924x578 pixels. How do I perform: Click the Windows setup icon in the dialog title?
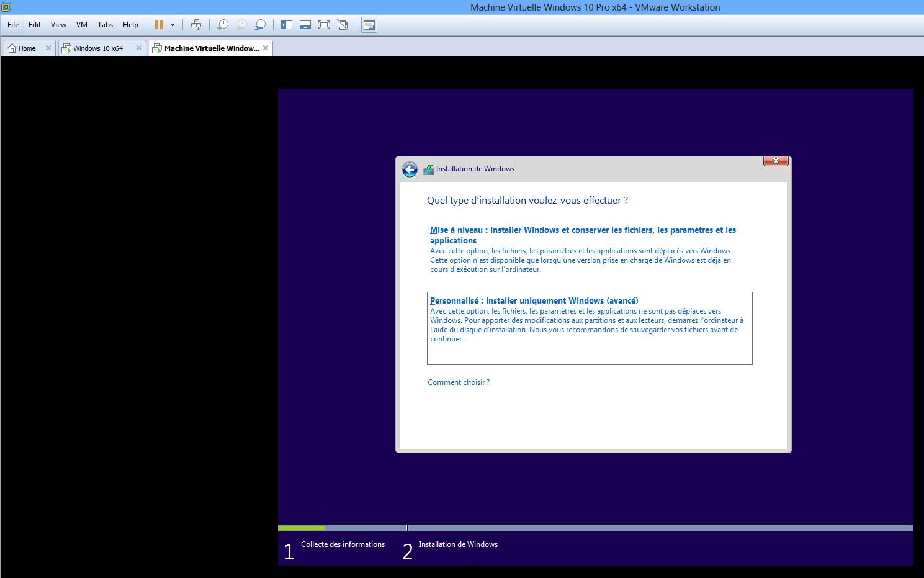428,169
